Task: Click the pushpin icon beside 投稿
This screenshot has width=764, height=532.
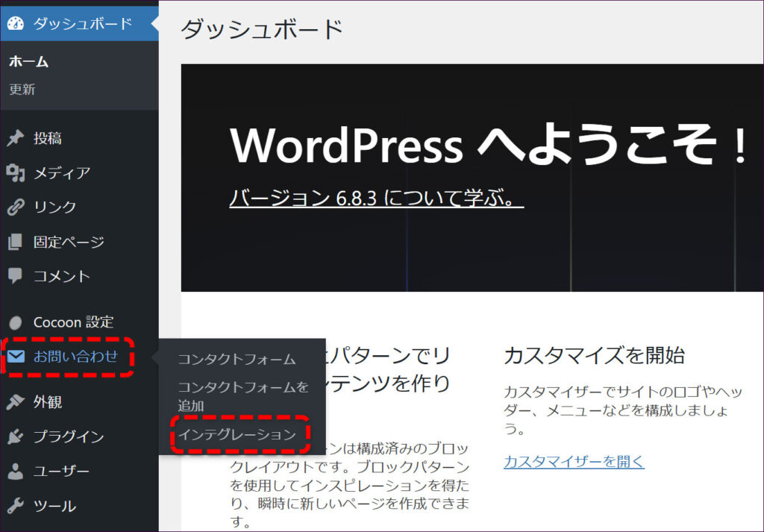Action: [16, 139]
